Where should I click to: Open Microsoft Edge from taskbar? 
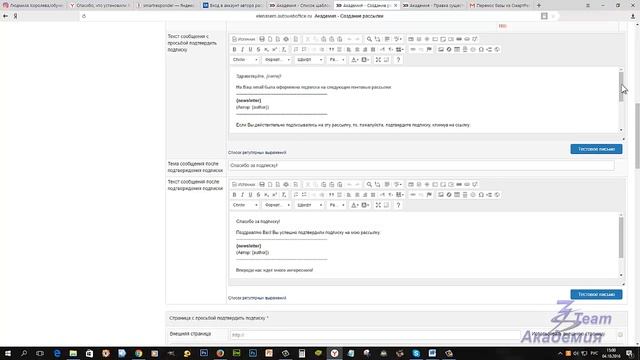(x=57, y=353)
